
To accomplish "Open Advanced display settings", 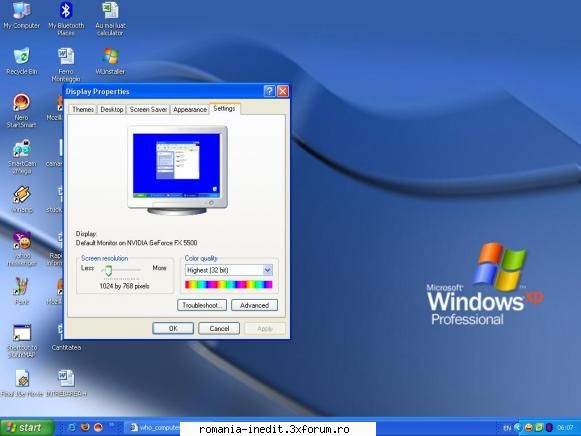I will pos(254,305).
